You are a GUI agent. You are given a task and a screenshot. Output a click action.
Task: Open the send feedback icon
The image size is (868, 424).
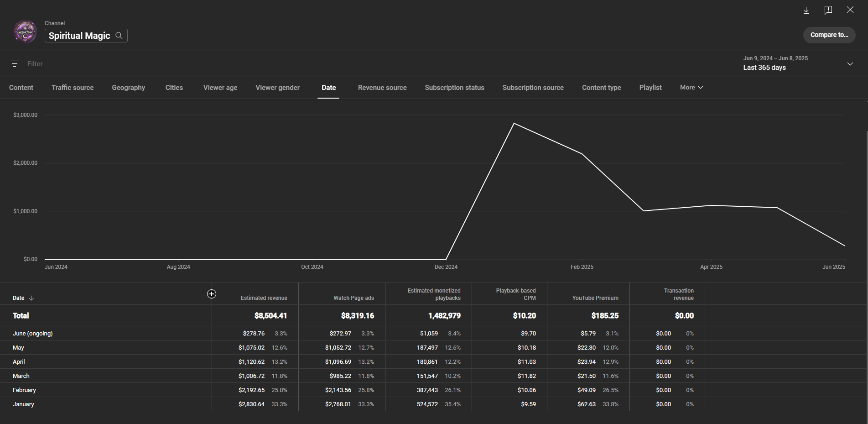828,10
